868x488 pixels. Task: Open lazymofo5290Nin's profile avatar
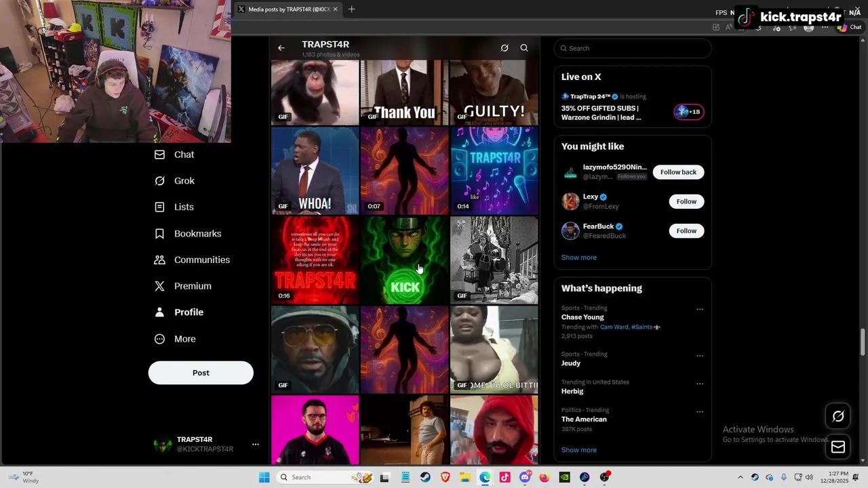(570, 172)
